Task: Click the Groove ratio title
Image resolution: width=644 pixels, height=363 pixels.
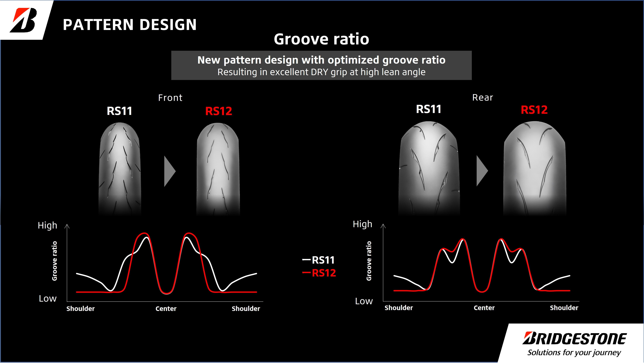Action: tap(321, 39)
